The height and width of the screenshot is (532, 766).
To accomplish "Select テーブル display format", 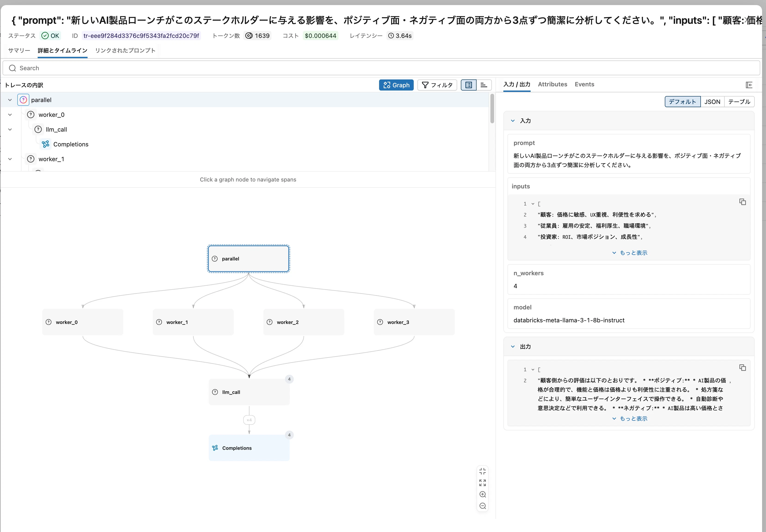I will 739,102.
